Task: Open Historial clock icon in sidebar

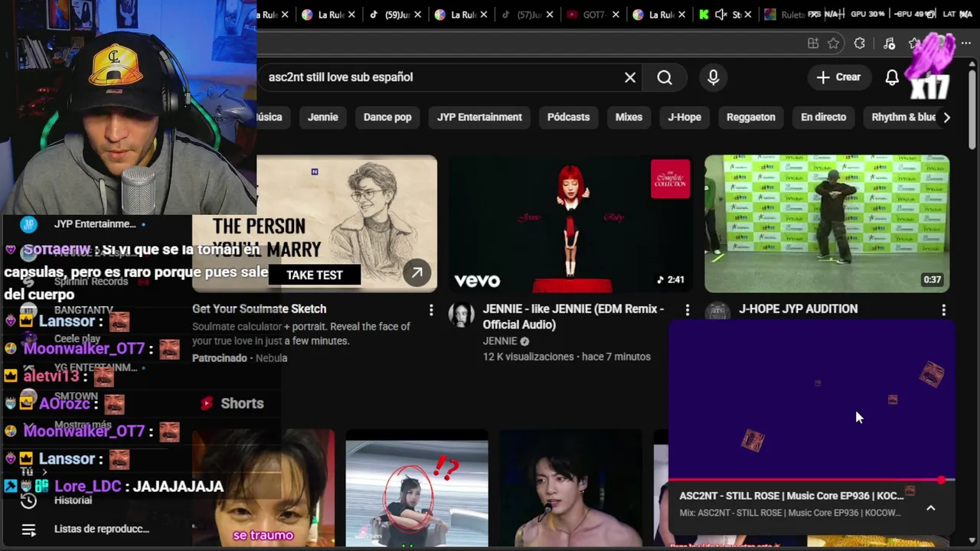Action: point(28,500)
